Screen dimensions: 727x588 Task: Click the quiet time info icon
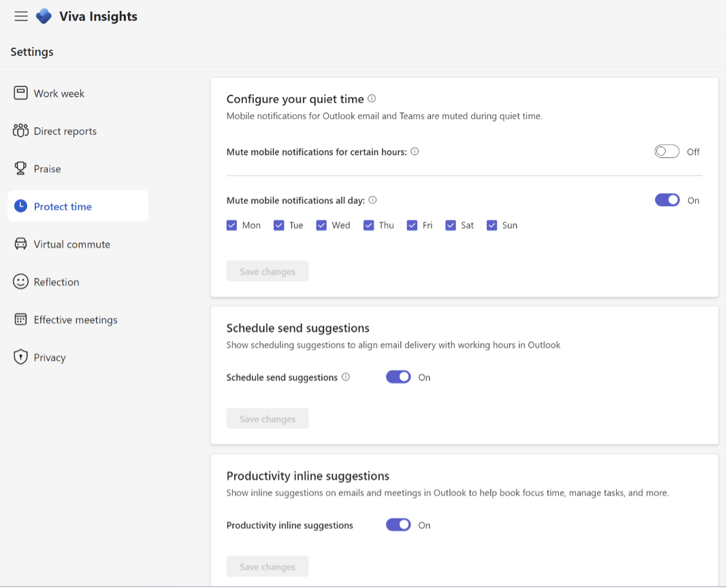click(372, 98)
